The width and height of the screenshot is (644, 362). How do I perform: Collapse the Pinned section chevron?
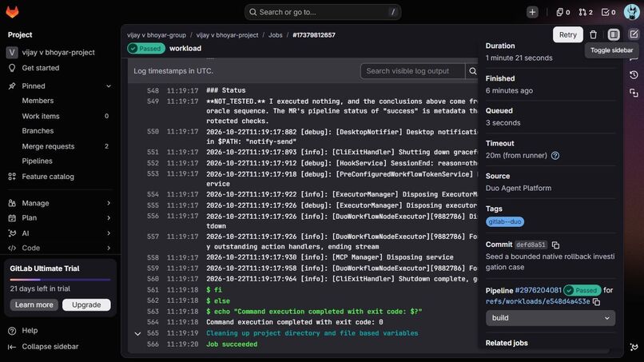[x=109, y=86]
